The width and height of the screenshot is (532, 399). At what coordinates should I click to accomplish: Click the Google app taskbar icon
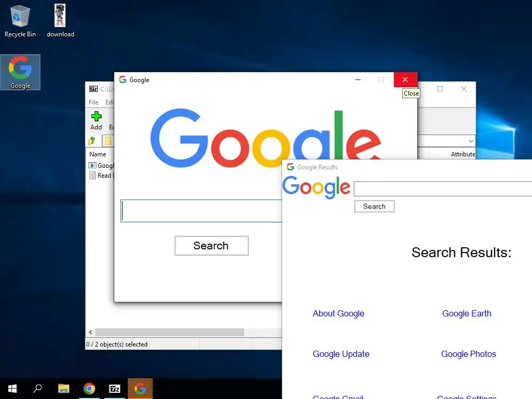point(140,389)
